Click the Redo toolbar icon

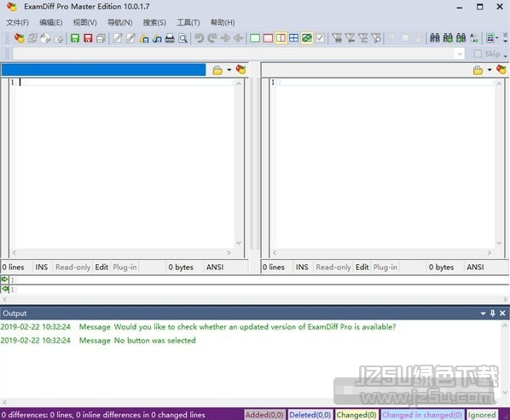click(212, 38)
